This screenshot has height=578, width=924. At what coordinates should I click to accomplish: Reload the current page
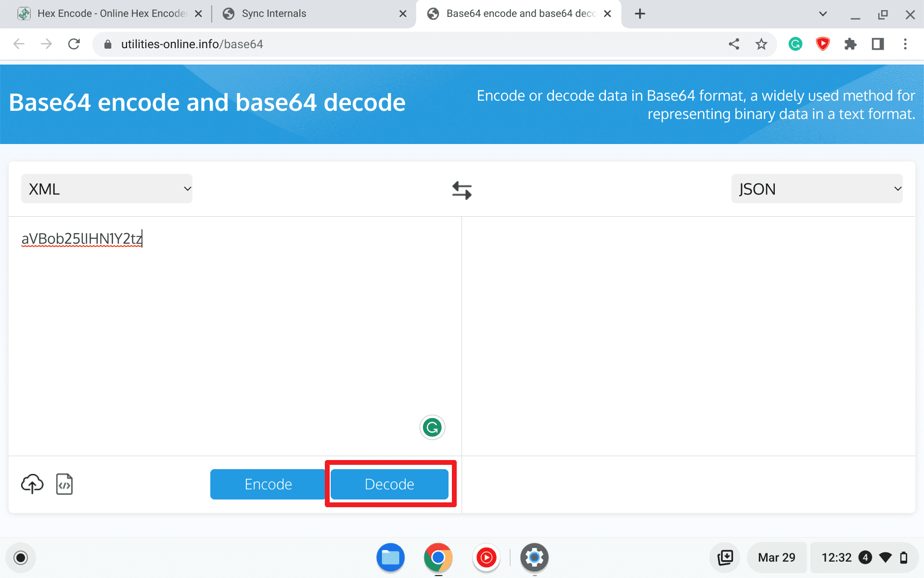[74, 44]
